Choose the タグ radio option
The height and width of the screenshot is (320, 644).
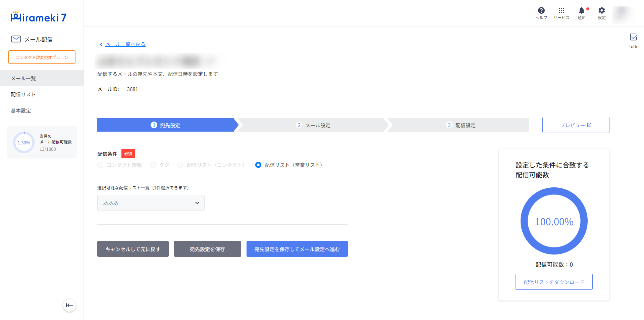(153, 165)
